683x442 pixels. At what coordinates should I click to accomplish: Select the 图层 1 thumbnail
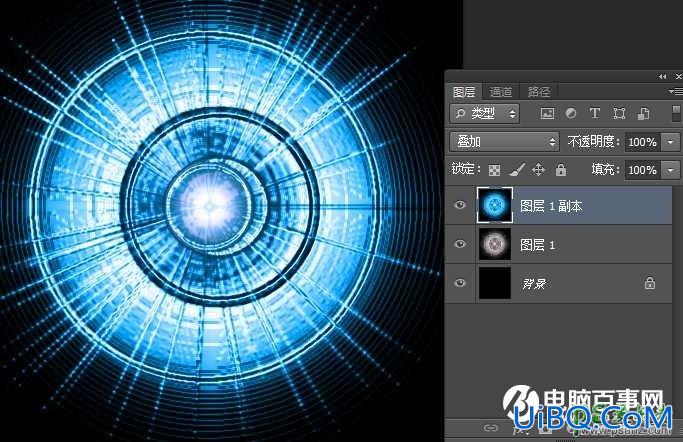click(494, 244)
